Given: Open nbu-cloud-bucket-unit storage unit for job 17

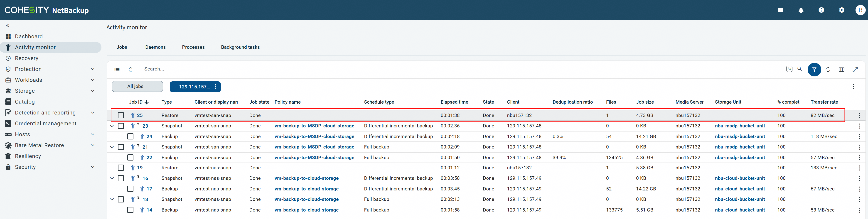Looking at the screenshot, I should (x=740, y=189).
